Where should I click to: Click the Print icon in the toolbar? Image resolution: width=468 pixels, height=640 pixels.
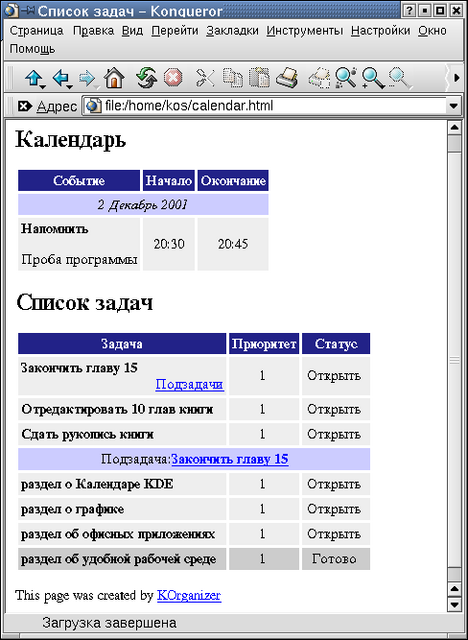pos(287,78)
